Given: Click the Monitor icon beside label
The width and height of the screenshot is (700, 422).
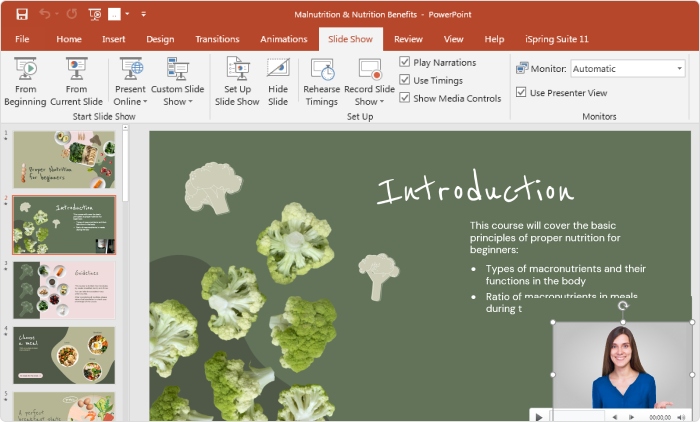Looking at the screenshot, I should (x=522, y=68).
